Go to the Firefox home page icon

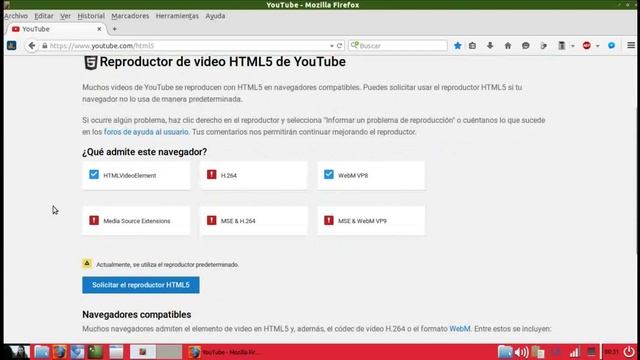508,46
